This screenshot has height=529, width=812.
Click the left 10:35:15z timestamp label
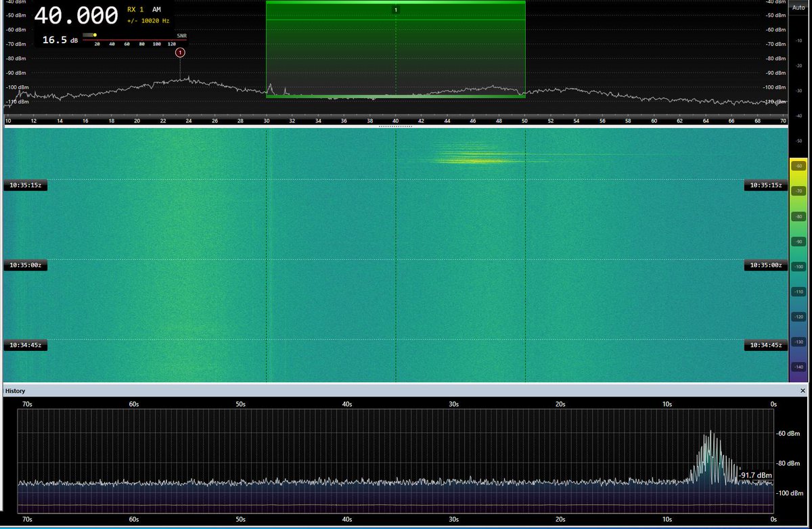[x=26, y=185]
